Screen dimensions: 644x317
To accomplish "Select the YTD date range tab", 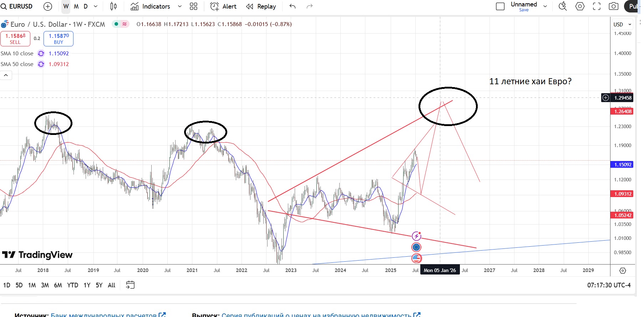I will (x=72, y=285).
